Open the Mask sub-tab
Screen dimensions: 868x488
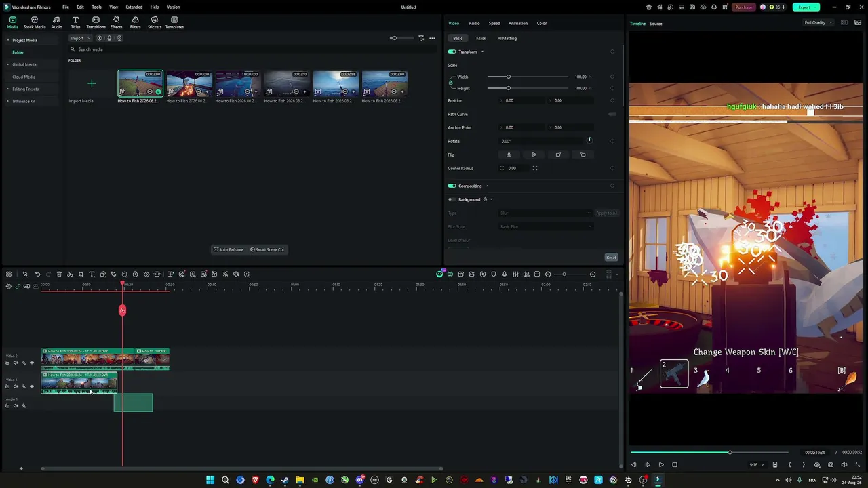[481, 38]
